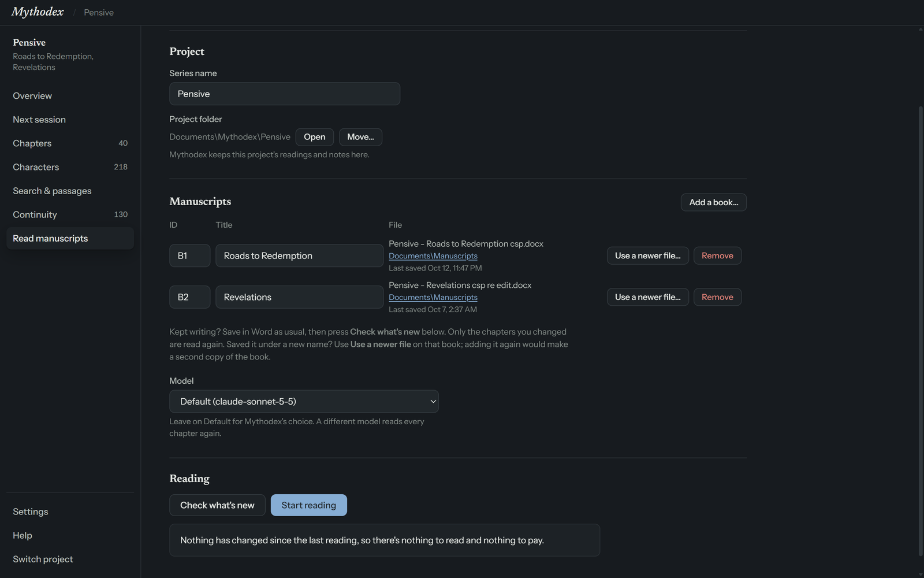Viewport: 924px width, 578px height.
Task: Open the Help page
Action: click(x=70, y=535)
